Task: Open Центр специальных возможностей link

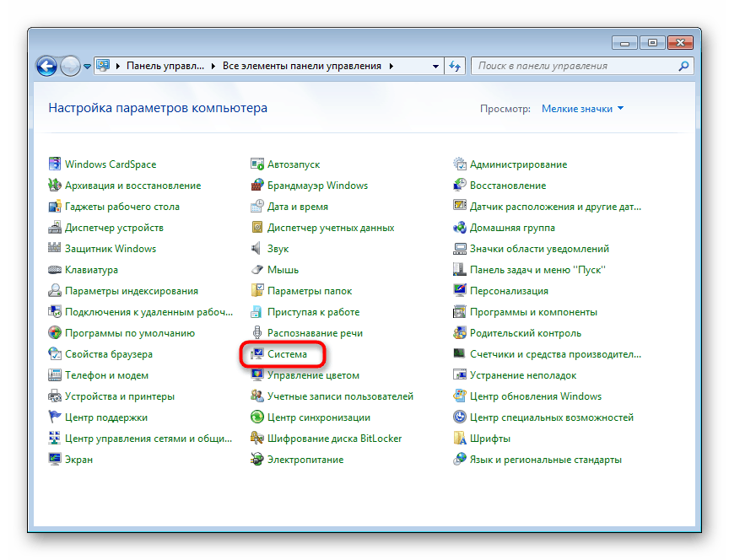Action: pyautogui.click(x=552, y=417)
